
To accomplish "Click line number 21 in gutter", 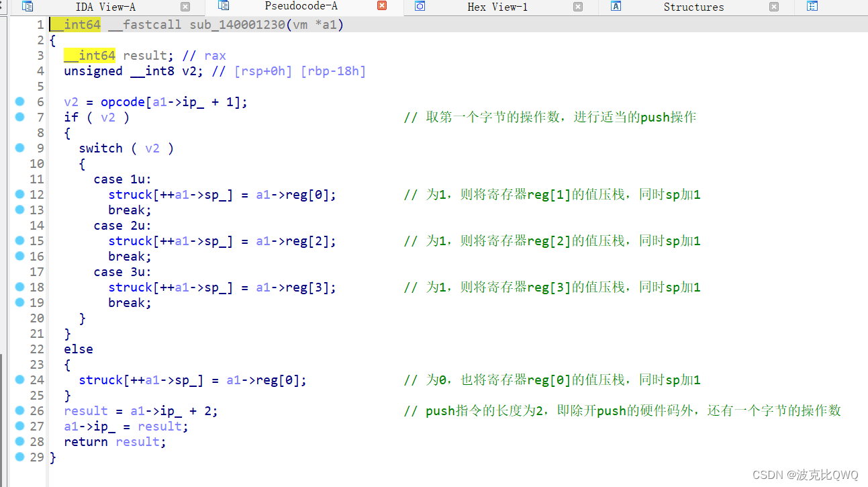I will click(37, 334).
